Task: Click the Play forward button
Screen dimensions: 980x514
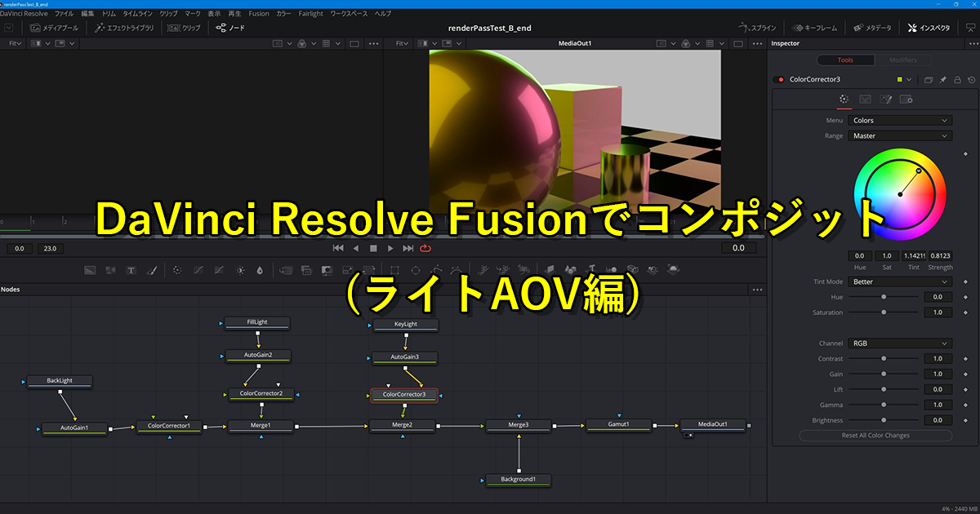Action: (x=390, y=248)
